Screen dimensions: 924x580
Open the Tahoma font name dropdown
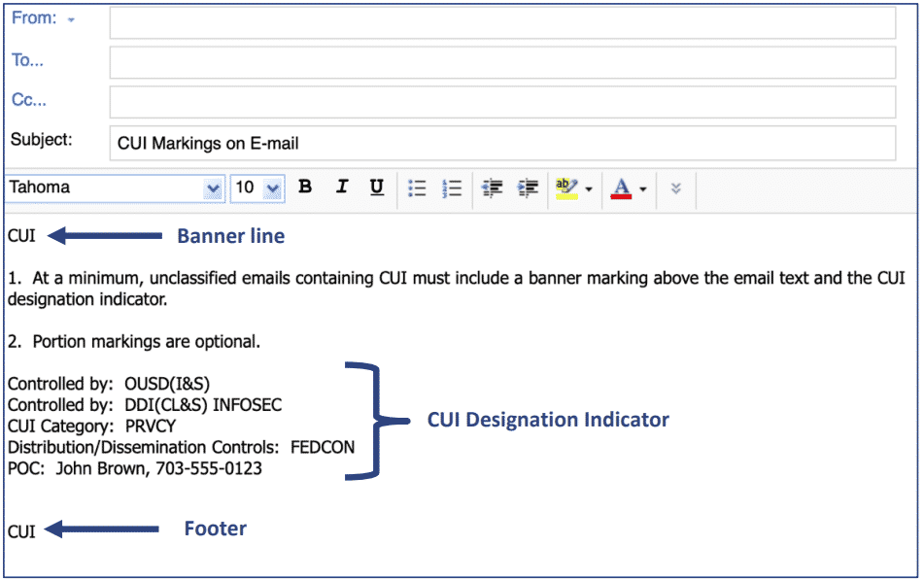point(213,189)
